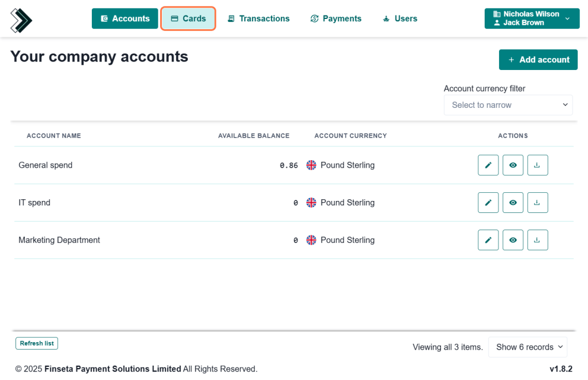Image resolution: width=588 pixels, height=380 pixels.
Task: View Marketing Department account with eye icon
Action: point(513,240)
